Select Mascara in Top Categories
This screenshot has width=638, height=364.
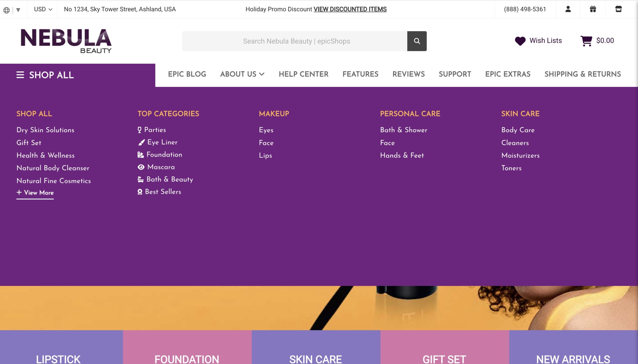(x=161, y=167)
